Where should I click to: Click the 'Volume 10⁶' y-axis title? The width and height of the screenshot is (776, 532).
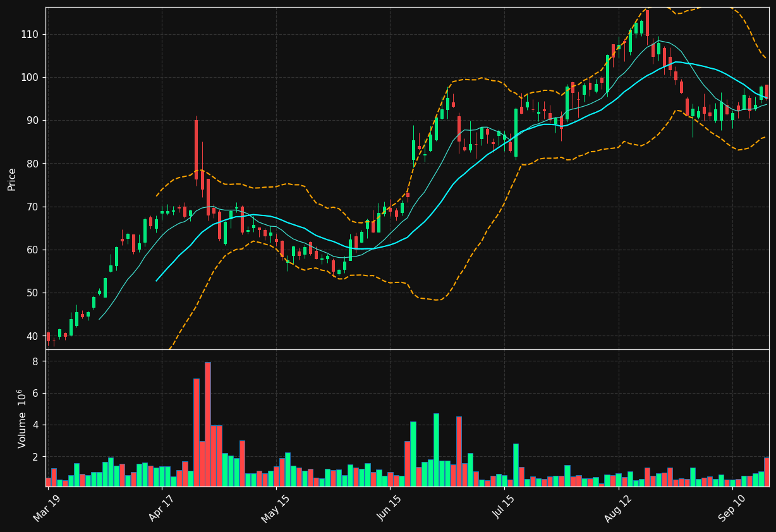click(x=22, y=418)
